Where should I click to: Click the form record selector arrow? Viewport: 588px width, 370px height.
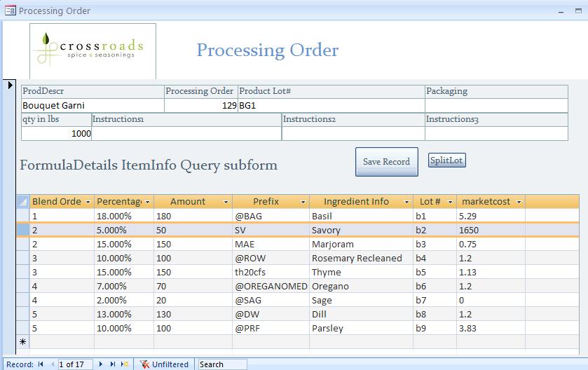click(11, 85)
